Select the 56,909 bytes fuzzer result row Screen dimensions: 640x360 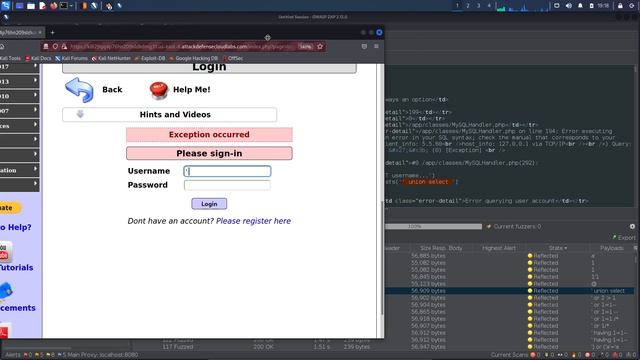[x=509, y=291]
